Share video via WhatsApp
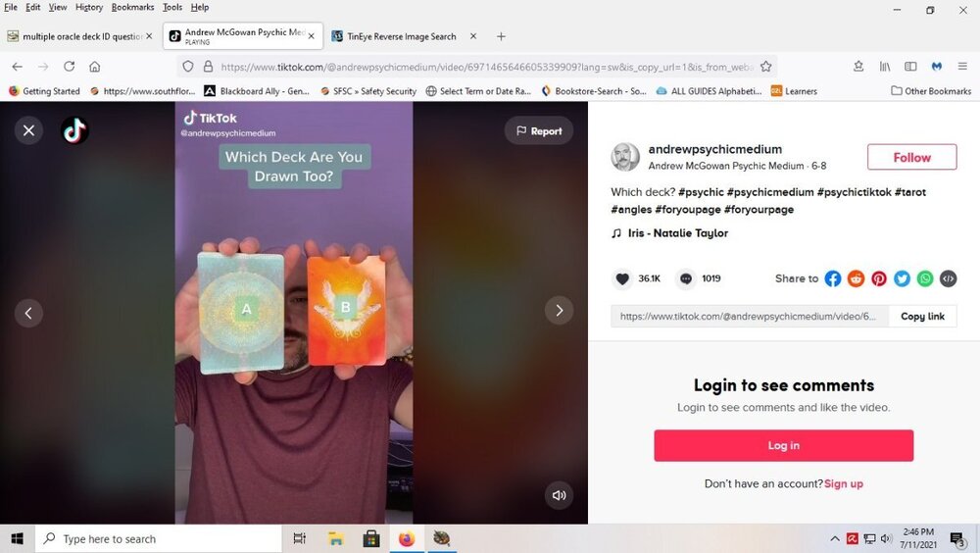Screen dimensions: 980x553 point(925,279)
